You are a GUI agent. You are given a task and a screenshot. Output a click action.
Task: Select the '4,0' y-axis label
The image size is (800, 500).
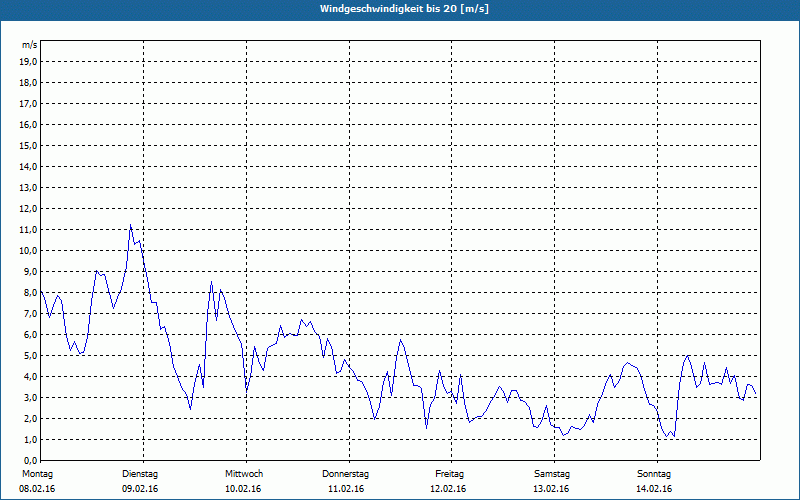click(30, 377)
